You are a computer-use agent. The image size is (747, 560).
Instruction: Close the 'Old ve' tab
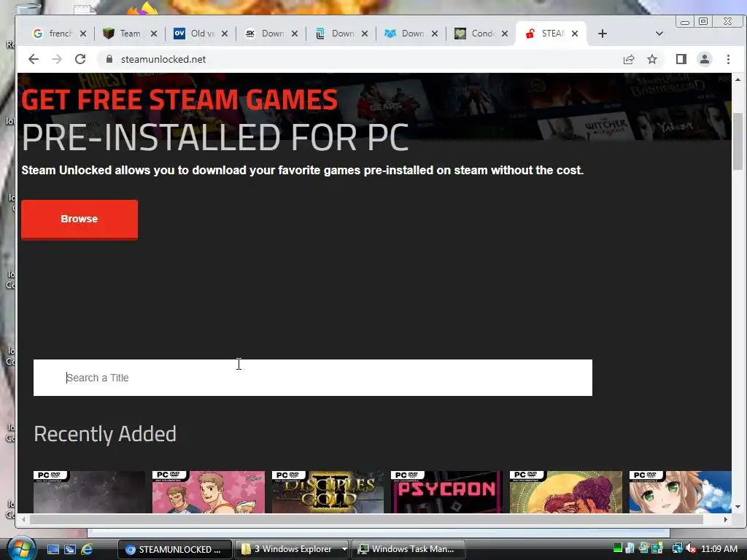point(225,34)
